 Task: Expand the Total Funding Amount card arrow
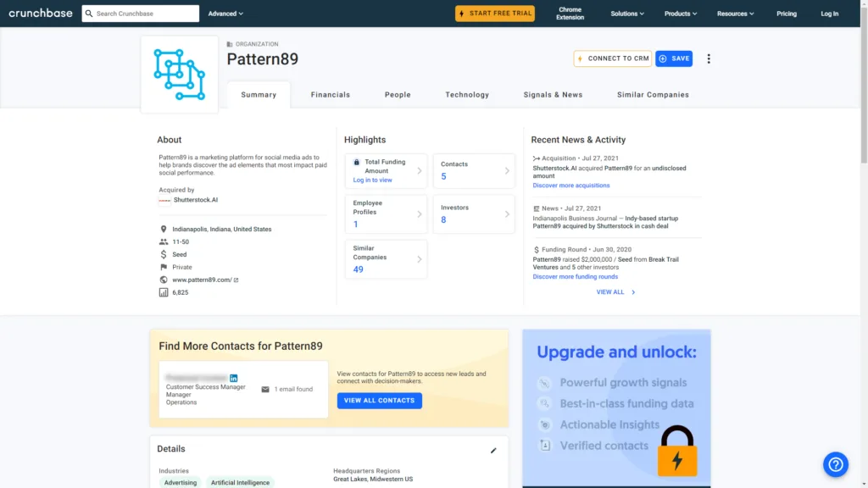tap(419, 171)
